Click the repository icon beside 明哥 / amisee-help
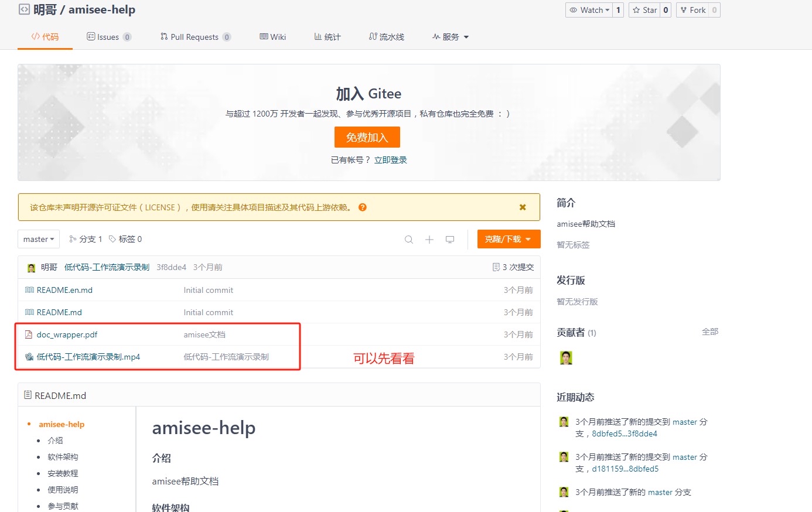Viewport: 812px width, 512px height. click(24, 9)
